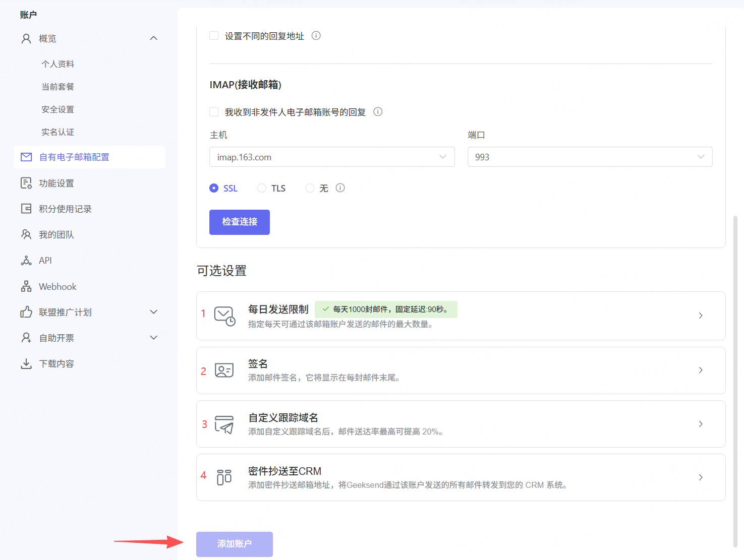Image resolution: width=744 pixels, height=560 pixels.
Task: Click the info icon next to 无 option
Action: 340,188
